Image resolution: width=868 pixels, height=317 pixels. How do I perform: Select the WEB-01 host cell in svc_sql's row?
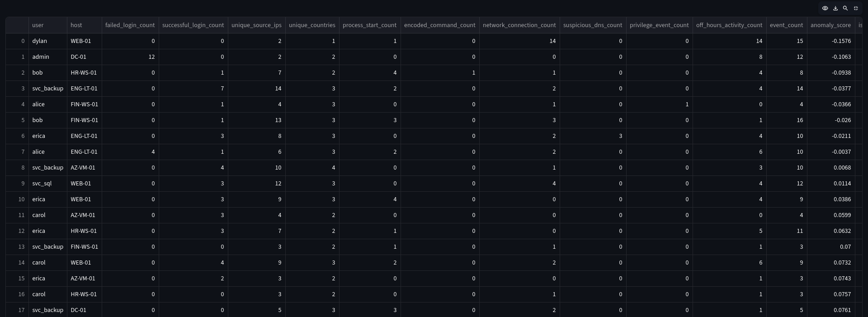coord(85,184)
